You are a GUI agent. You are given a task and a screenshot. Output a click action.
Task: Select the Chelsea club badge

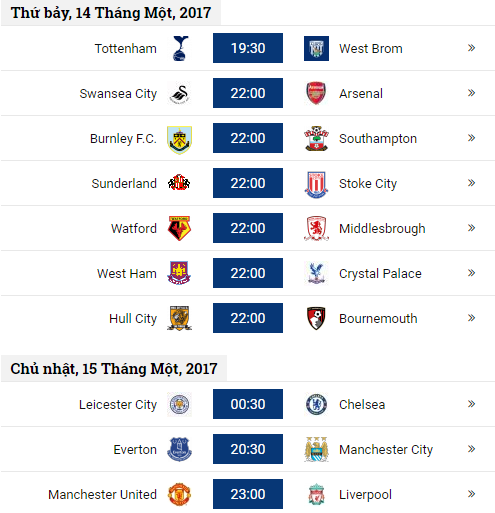coord(316,404)
